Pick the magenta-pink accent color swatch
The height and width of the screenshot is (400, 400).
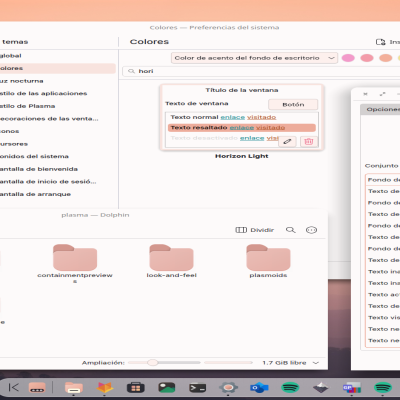click(348, 58)
